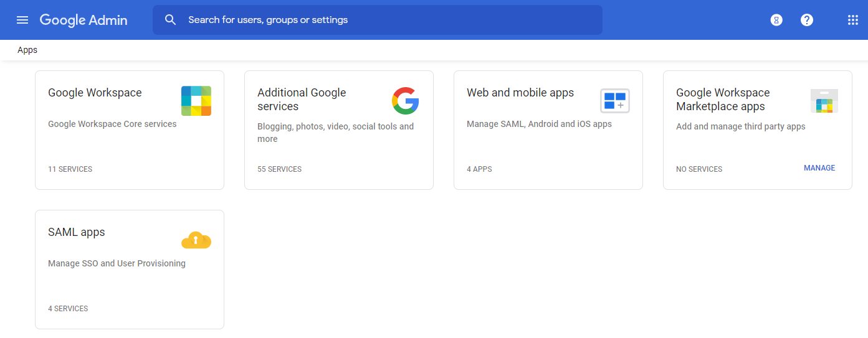Click the 11 Services label
This screenshot has height=338, width=868.
point(70,169)
